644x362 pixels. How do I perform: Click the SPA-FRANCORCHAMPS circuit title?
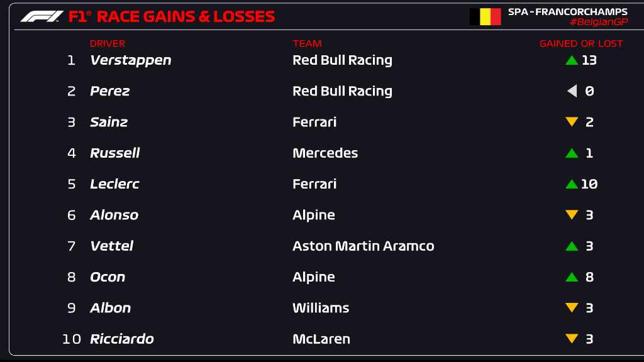coord(568,11)
